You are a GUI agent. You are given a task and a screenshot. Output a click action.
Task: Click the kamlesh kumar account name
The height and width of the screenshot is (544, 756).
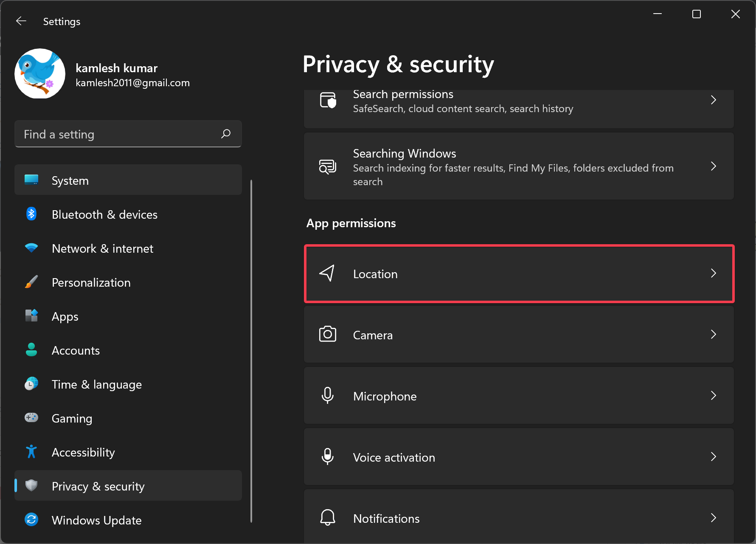116,68
